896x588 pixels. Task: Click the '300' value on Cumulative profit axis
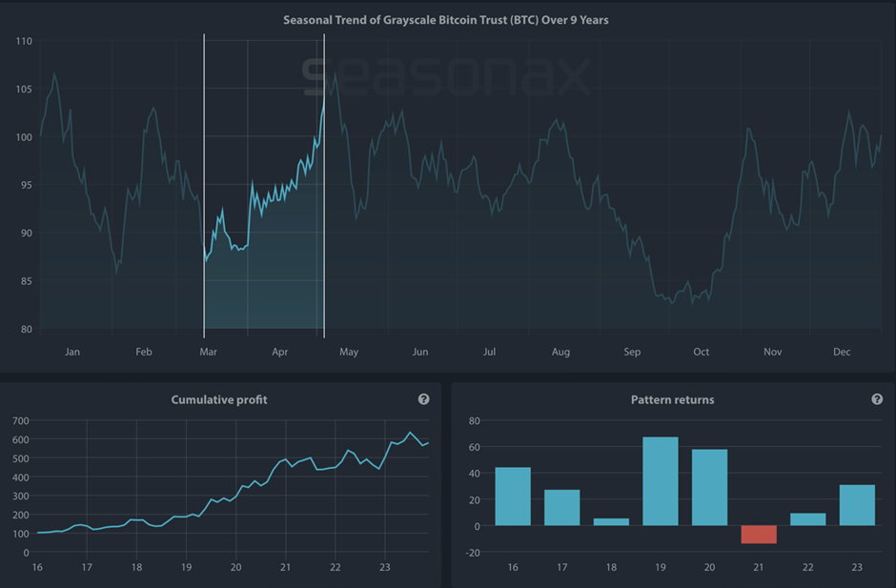(21, 496)
